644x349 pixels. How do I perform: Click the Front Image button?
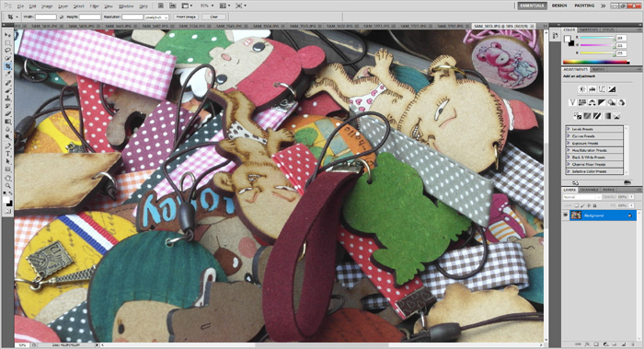click(186, 17)
